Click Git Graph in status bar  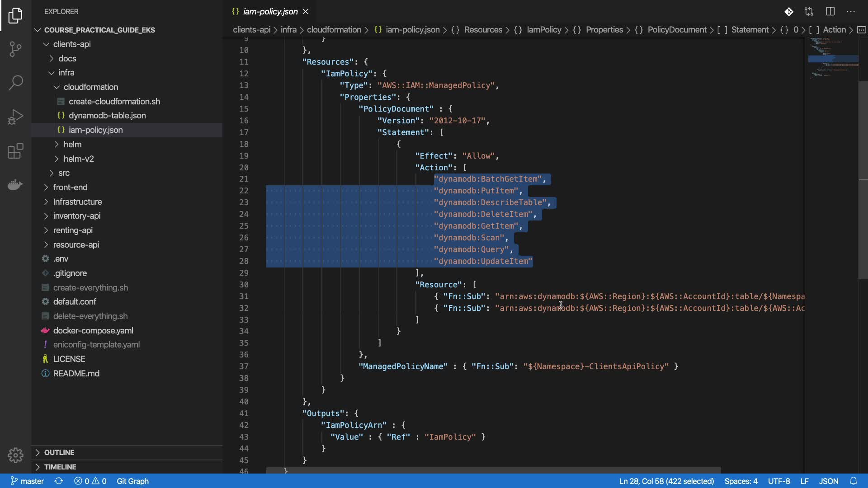132,481
